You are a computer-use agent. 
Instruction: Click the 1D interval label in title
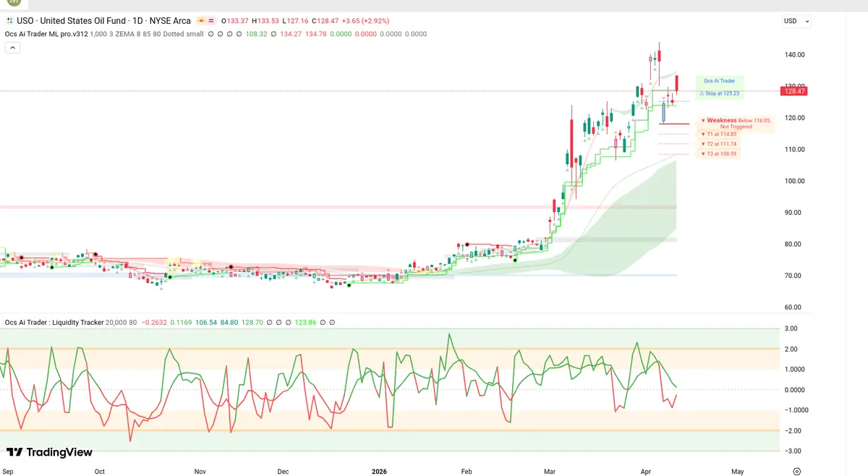pos(136,21)
